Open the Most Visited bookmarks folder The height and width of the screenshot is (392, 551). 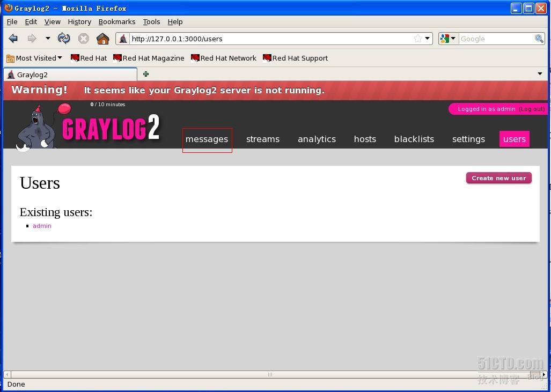[x=34, y=58]
